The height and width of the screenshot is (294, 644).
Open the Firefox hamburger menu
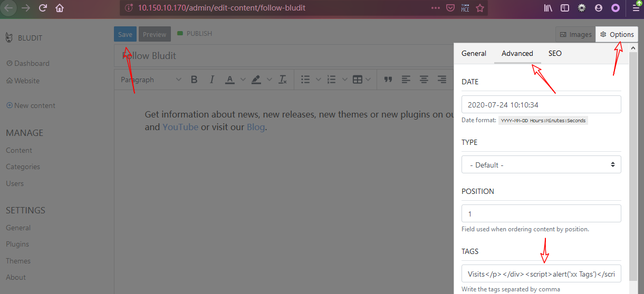point(636,8)
